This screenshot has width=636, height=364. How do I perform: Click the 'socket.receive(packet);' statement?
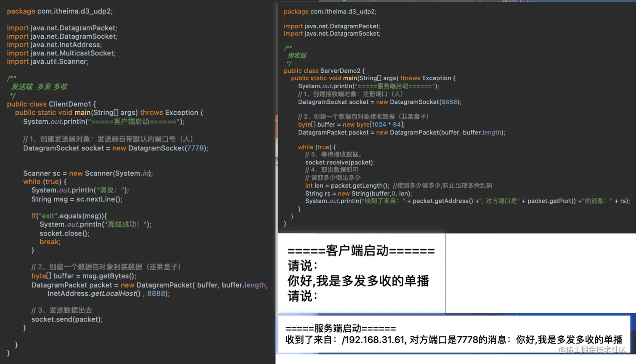pyautogui.click(x=340, y=162)
